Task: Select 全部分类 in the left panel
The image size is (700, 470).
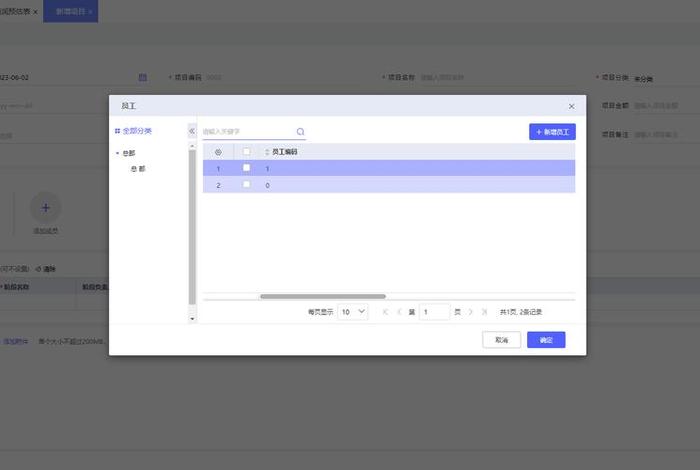Action: point(133,131)
